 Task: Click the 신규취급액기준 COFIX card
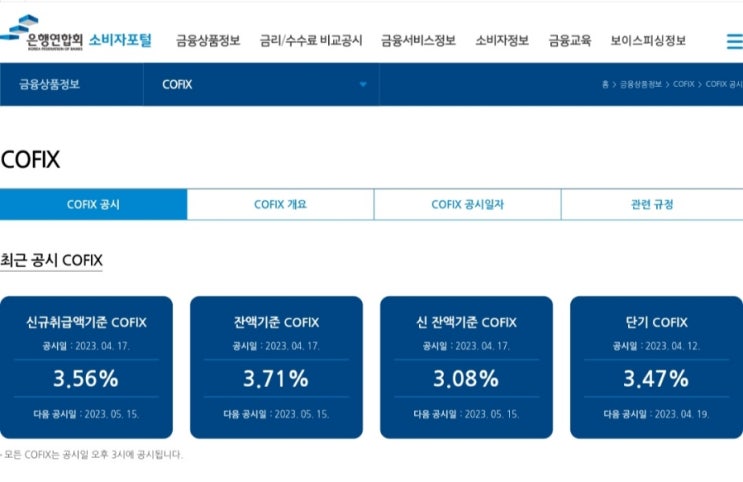tap(86, 367)
